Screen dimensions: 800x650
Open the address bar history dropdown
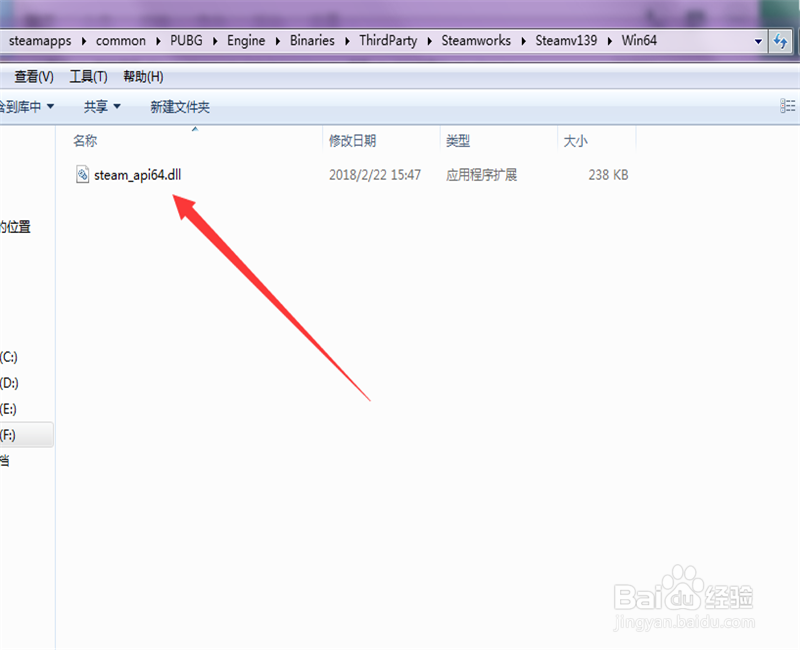pos(758,41)
